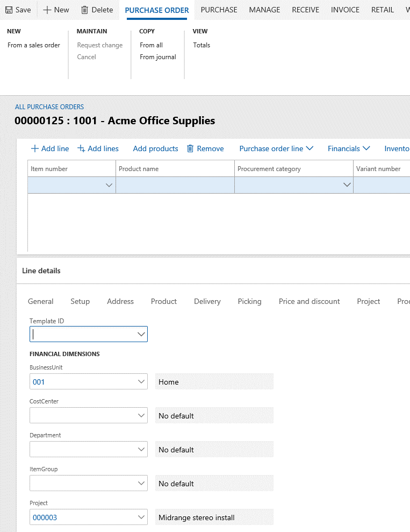
Task: Click Department No default description
Action: click(x=214, y=450)
